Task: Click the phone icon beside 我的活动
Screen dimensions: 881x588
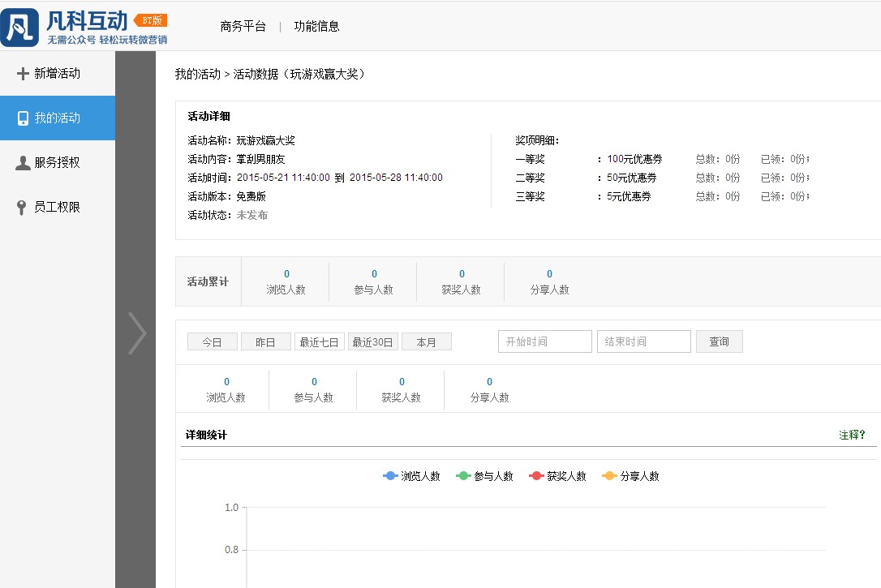Action: click(x=23, y=118)
